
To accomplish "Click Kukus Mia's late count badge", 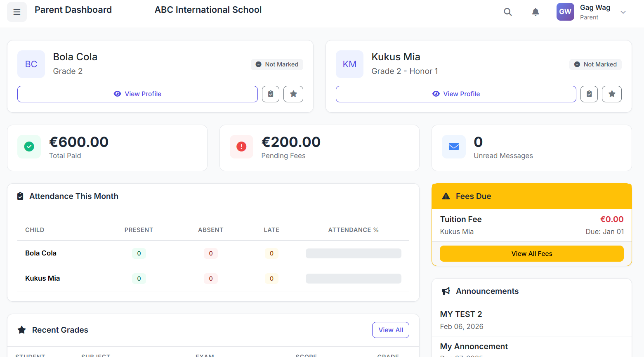I will point(271,279).
